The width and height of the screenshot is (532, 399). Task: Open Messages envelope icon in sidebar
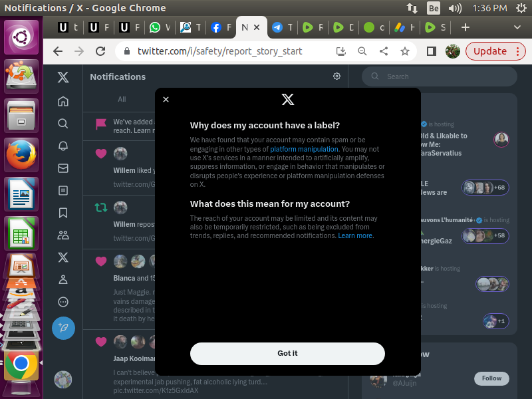[63, 168]
